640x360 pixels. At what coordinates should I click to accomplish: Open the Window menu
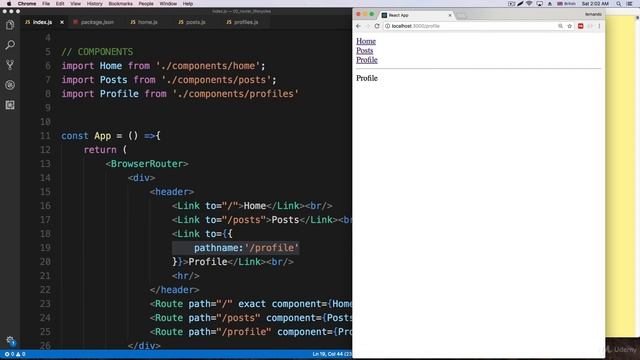coord(168,4)
